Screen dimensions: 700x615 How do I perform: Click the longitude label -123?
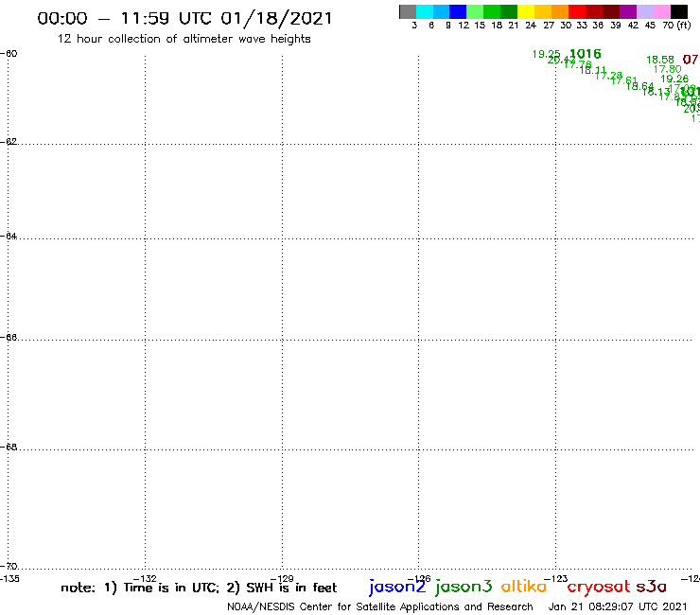tap(556, 579)
